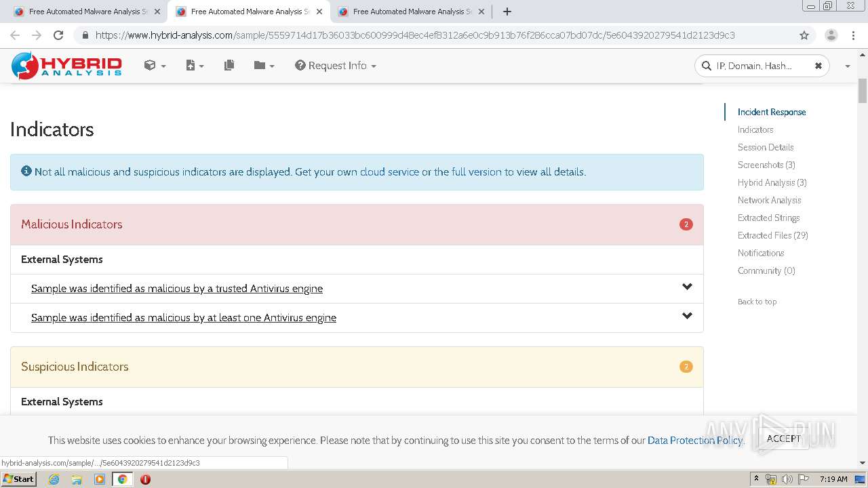Clear the search field with X

(818, 66)
